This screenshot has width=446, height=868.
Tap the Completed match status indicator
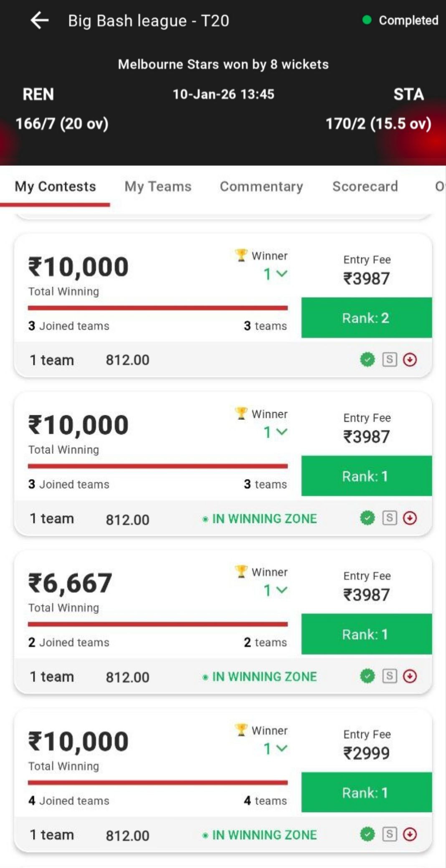[401, 20]
